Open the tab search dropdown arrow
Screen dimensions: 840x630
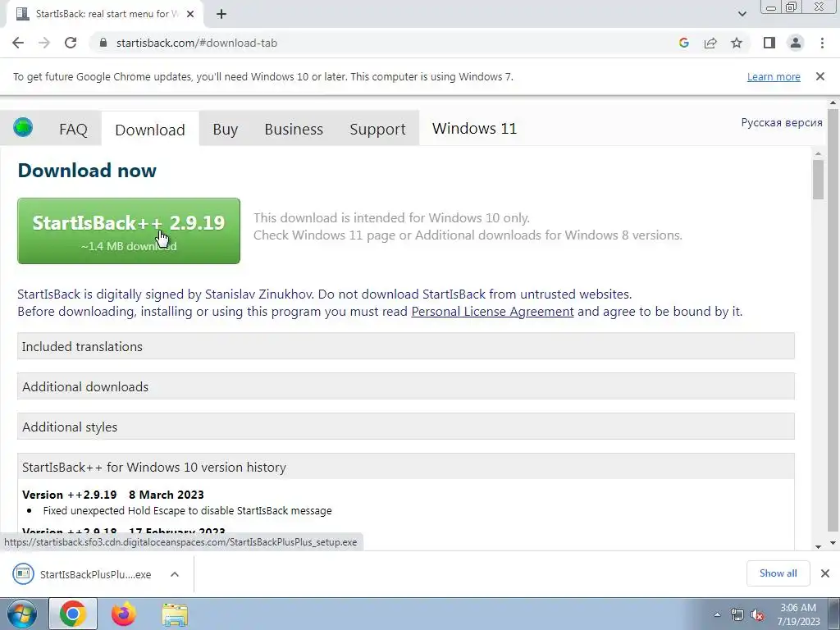click(742, 14)
